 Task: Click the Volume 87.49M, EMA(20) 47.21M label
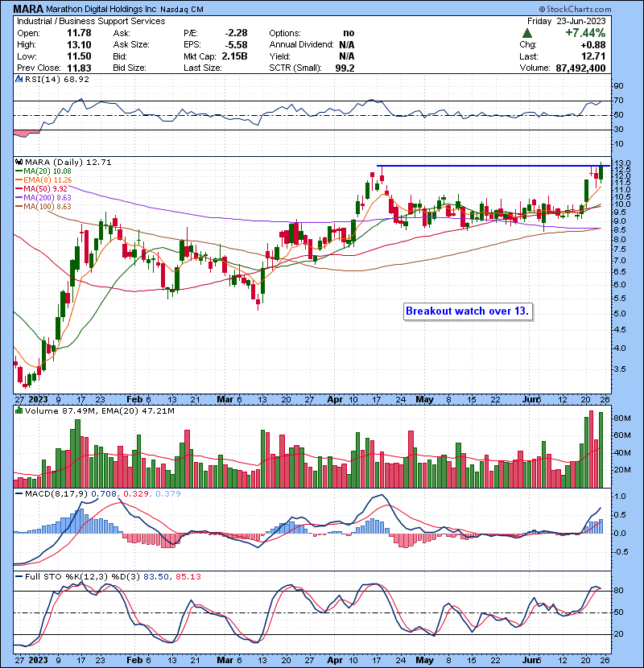(100, 410)
